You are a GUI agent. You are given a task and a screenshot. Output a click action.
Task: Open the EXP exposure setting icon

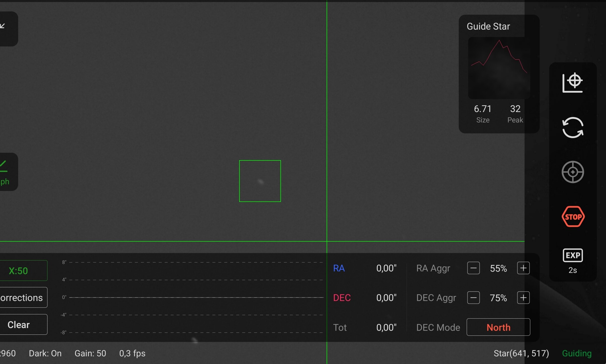pyautogui.click(x=572, y=255)
